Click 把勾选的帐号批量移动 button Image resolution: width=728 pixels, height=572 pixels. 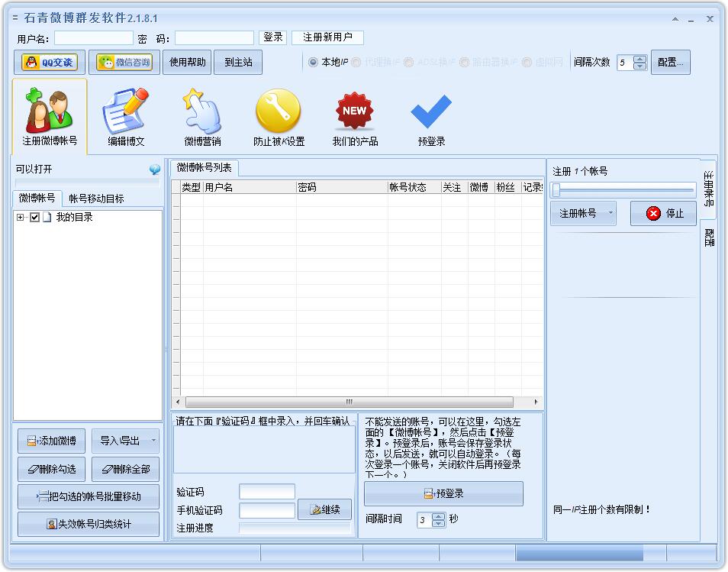click(89, 496)
